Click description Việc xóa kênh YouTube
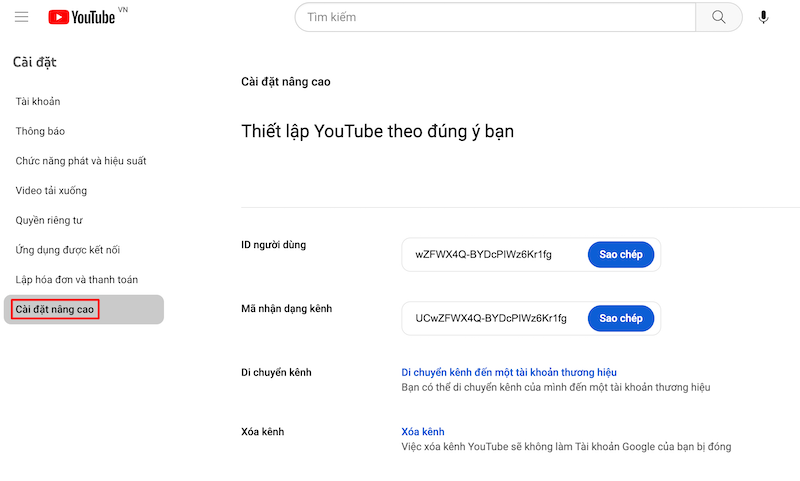The width and height of the screenshot is (800, 481). click(566, 446)
